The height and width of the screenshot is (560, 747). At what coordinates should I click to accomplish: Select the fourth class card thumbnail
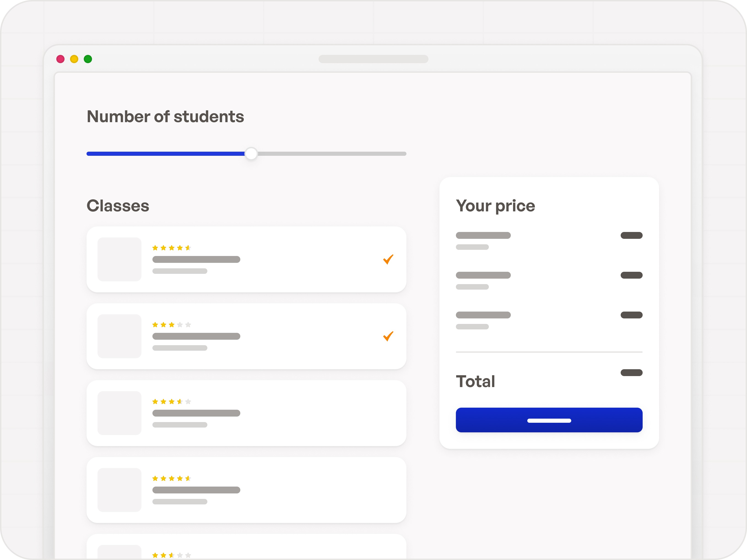(x=119, y=490)
